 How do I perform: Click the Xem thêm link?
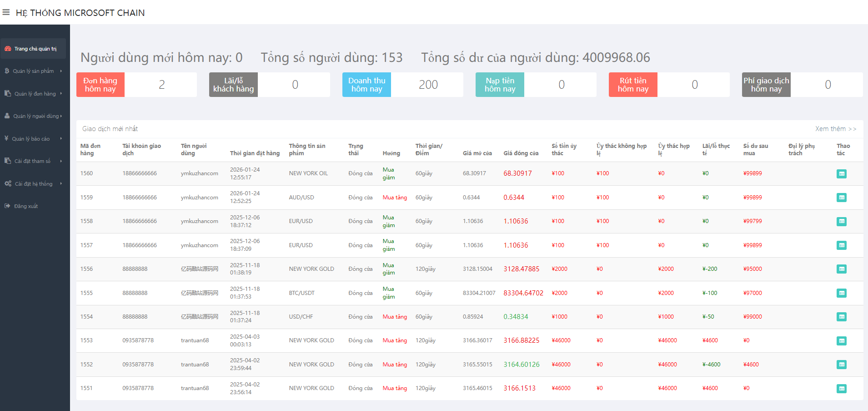[x=835, y=129]
